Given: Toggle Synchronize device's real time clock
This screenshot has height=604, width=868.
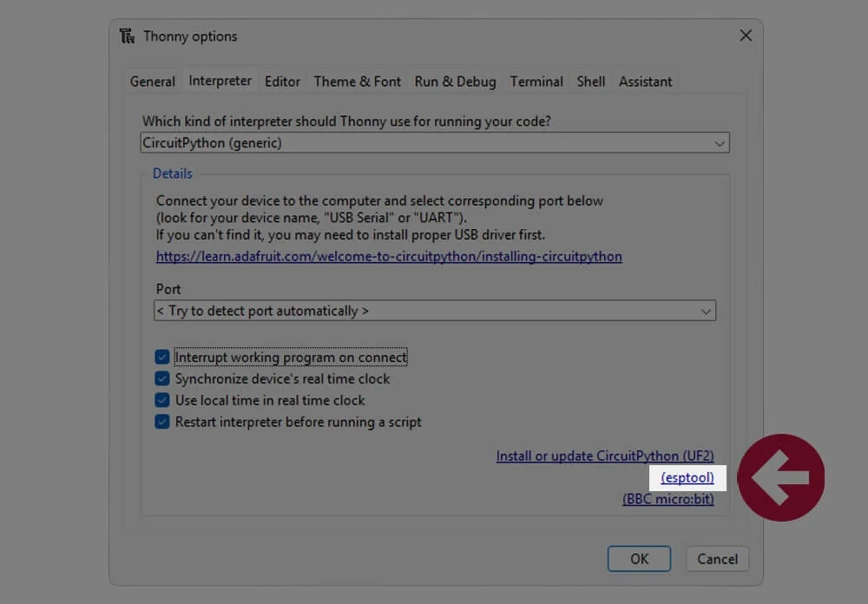Looking at the screenshot, I should point(162,378).
